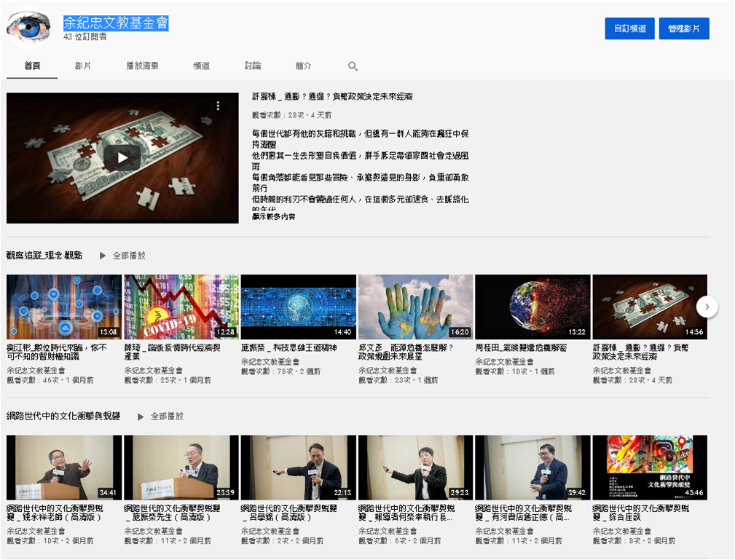735x560 pixels.
Task: Open featured video title link 許嘉棟
Action: pyautogui.click(x=332, y=97)
